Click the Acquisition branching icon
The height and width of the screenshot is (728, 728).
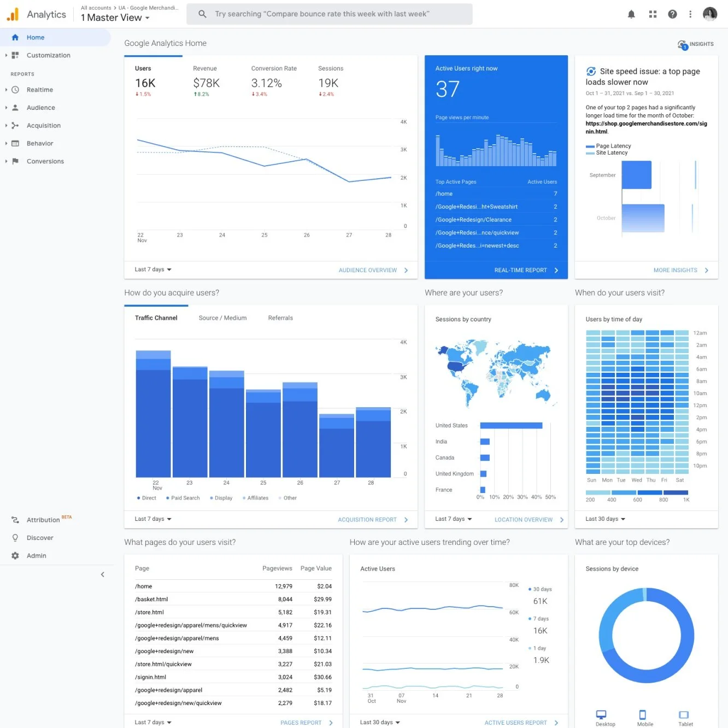(x=15, y=126)
